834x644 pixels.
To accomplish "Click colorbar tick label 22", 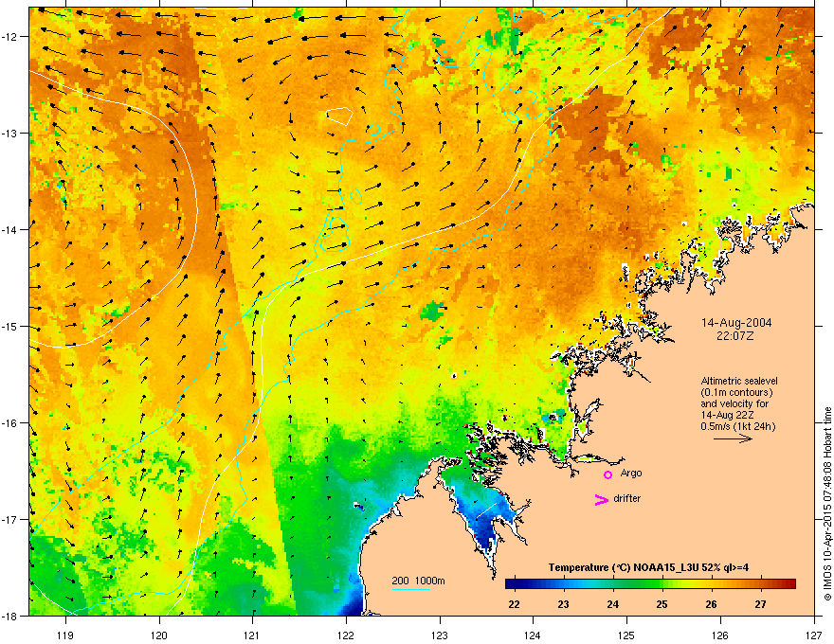I will [x=514, y=604].
